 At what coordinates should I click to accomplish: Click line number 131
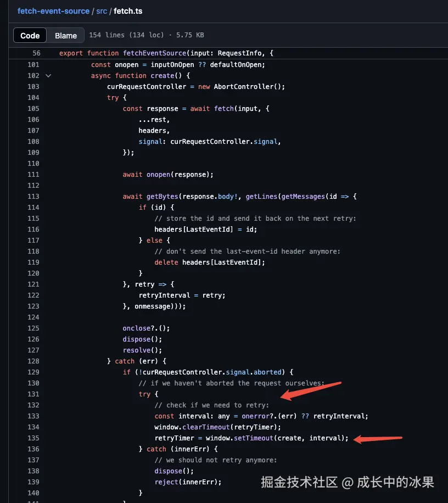[x=33, y=394]
